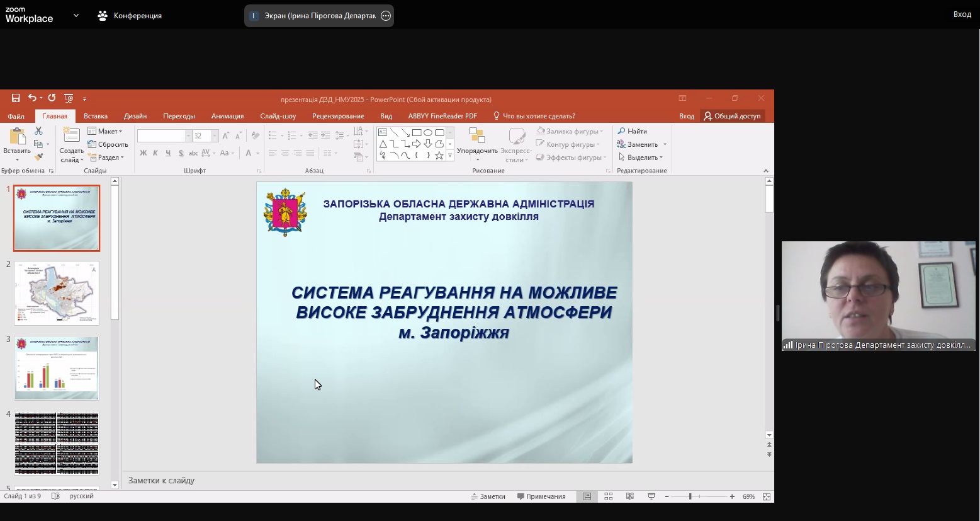This screenshot has height=521, width=980.
Task: Toggle the Примечания comments pane
Action: [x=541, y=496]
